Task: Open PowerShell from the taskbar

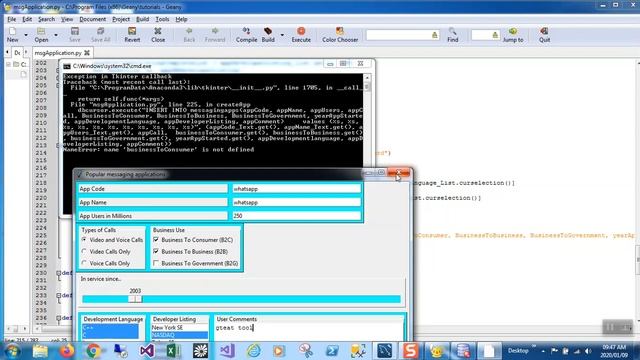Action: [331, 351]
